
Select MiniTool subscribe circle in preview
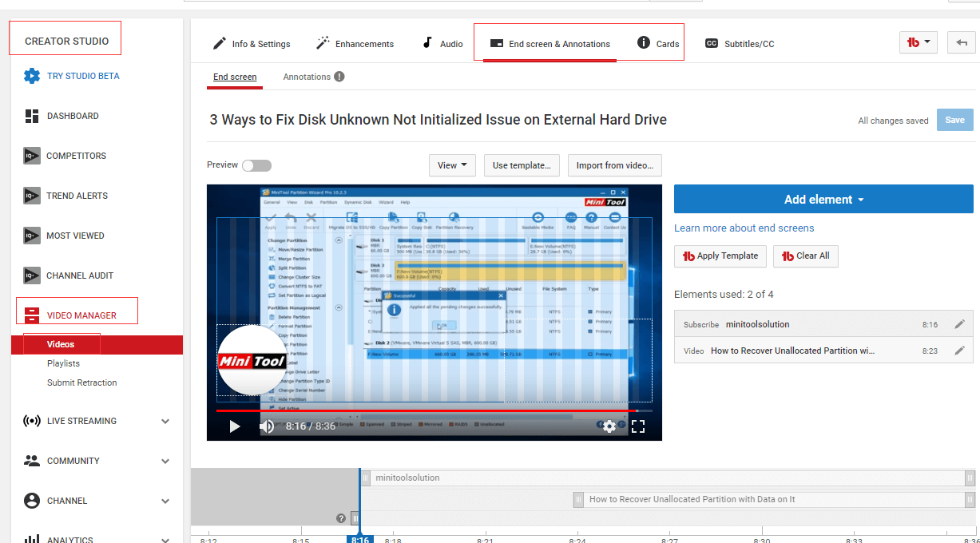252,360
